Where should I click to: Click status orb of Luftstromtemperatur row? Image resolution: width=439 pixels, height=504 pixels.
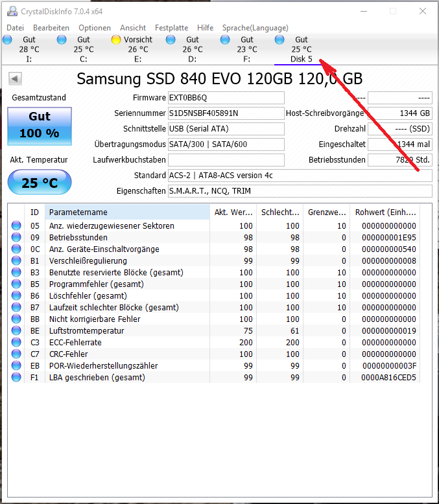[16, 330]
